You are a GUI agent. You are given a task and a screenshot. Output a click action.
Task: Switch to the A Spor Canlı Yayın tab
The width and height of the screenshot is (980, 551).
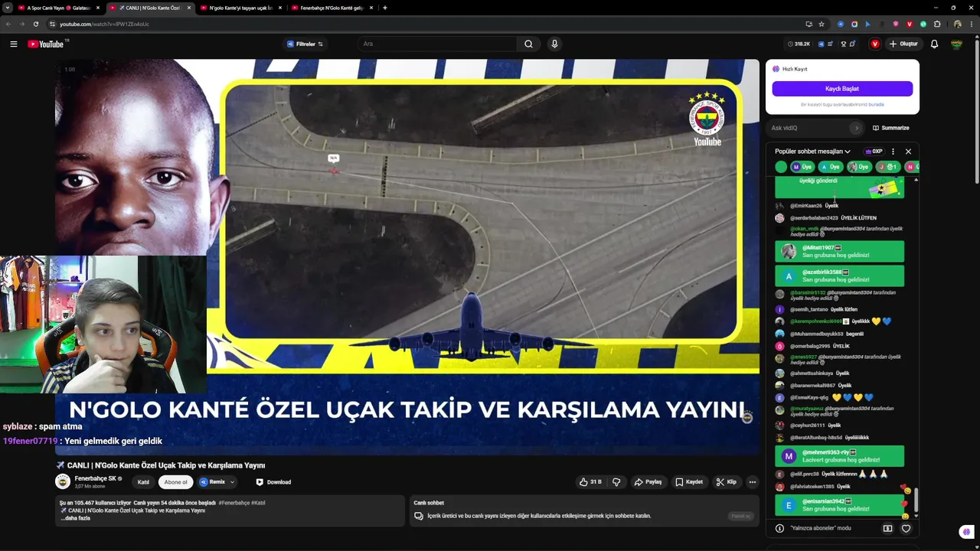57,8
